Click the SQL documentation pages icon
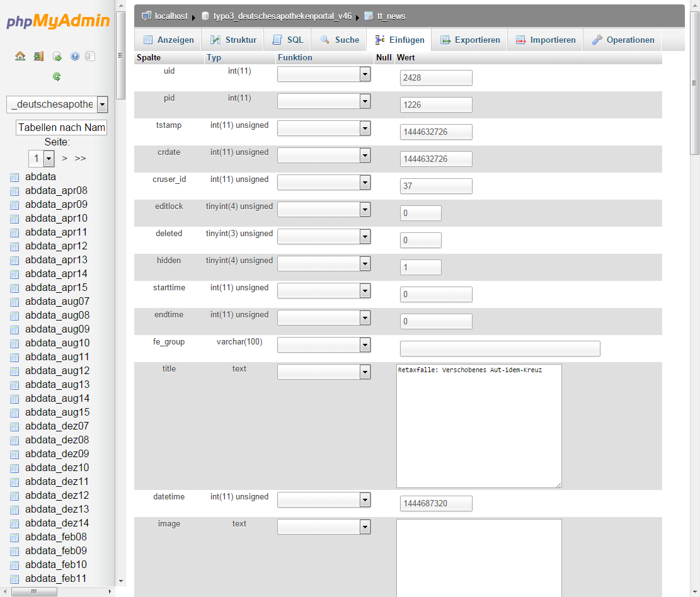 tap(90, 56)
